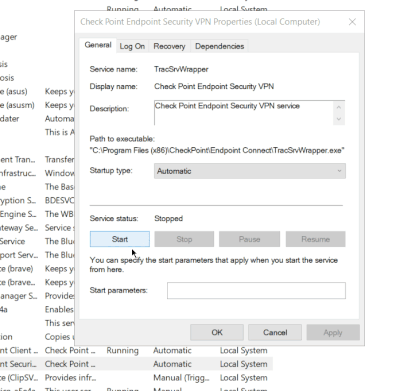Click Automatic in the highlighted Check Point row
This screenshot has width=400, height=391.
pos(172,364)
